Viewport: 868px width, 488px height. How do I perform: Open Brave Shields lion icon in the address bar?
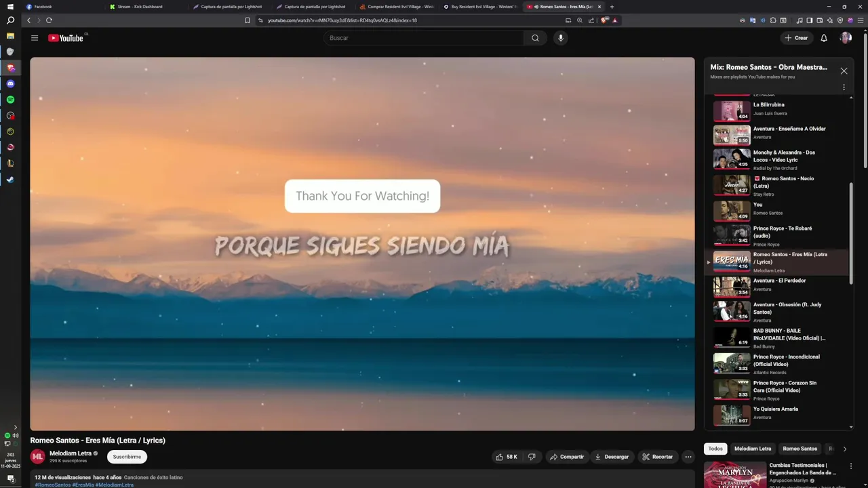[x=605, y=20]
